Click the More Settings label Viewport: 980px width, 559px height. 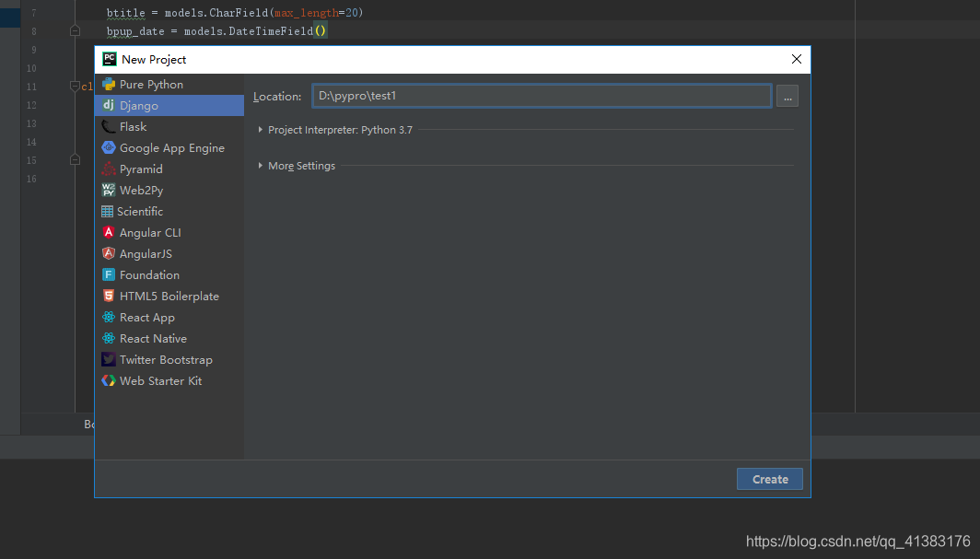coord(301,166)
